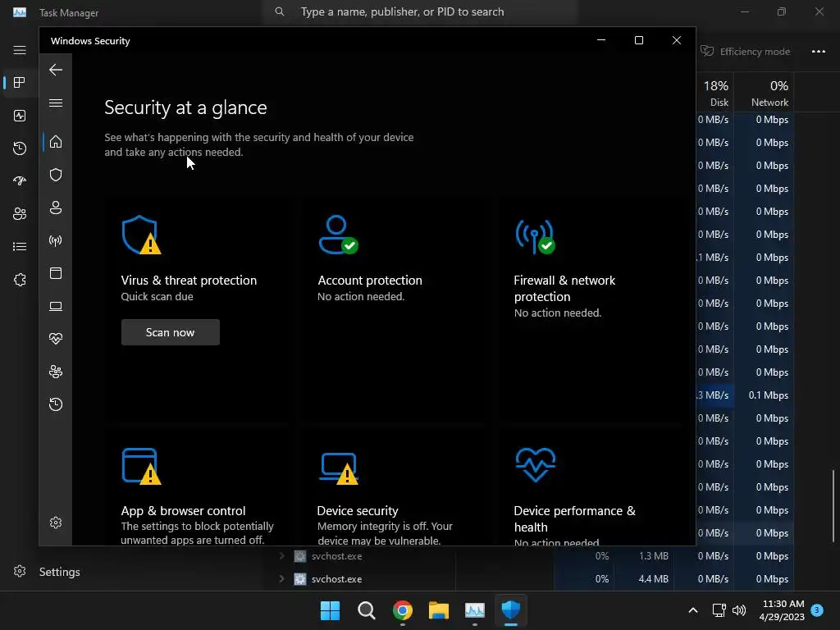The width and height of the screenshot is (840, 630).
Task: Open Google Chrome from taskbar
Action: pos(402,610)
